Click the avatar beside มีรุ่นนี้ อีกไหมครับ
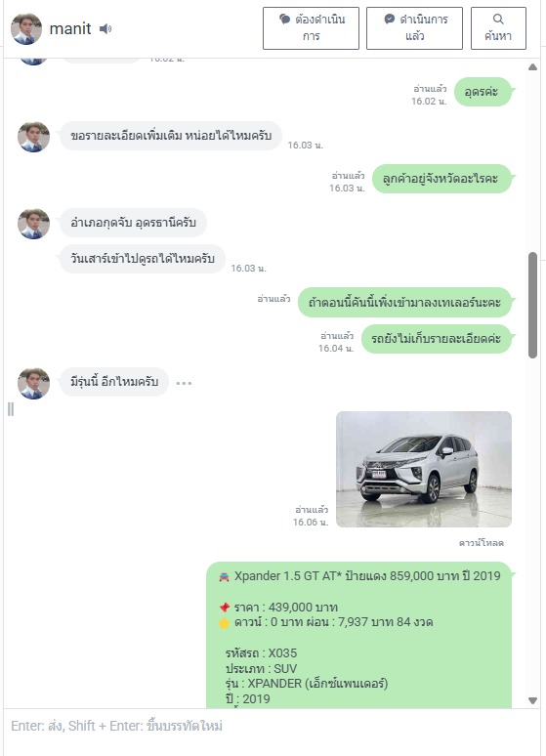The image size is (546, 756). tap(34, 383)
